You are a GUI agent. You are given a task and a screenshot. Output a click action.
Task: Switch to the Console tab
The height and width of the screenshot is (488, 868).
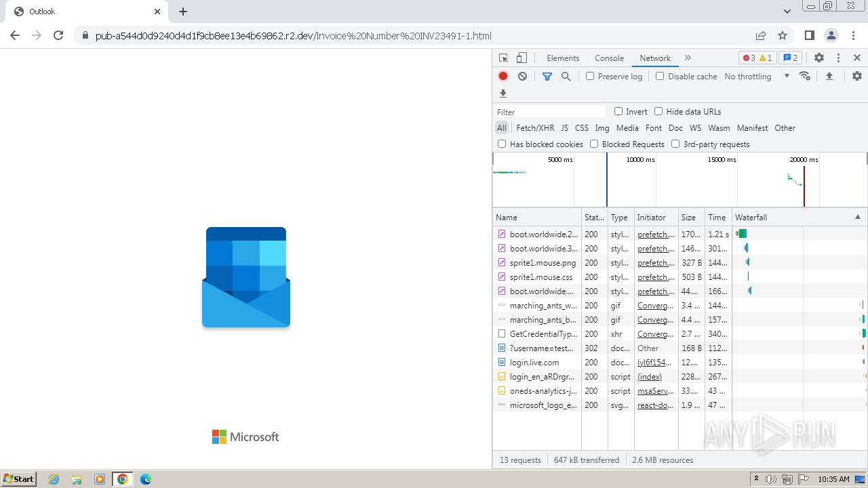pyautogui.click(x=609, y=58)
